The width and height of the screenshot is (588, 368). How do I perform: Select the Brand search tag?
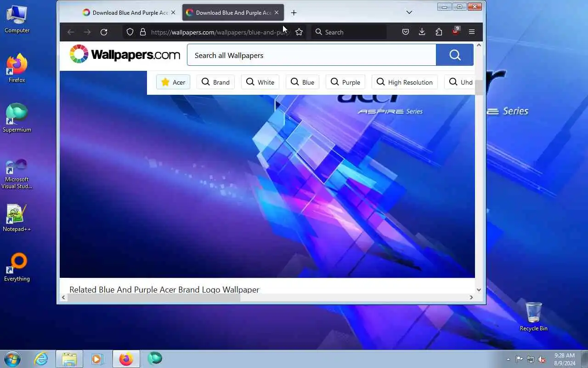click(216, 82)
